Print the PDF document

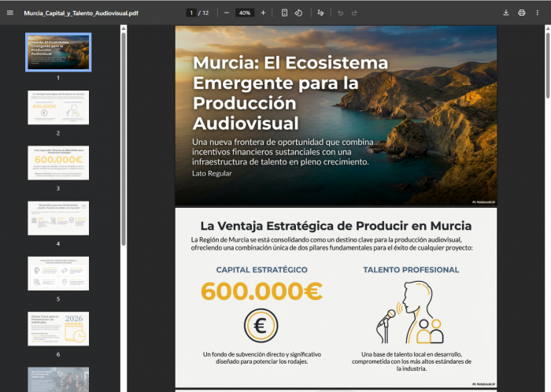pyautogui.click(x=522, y=13)
